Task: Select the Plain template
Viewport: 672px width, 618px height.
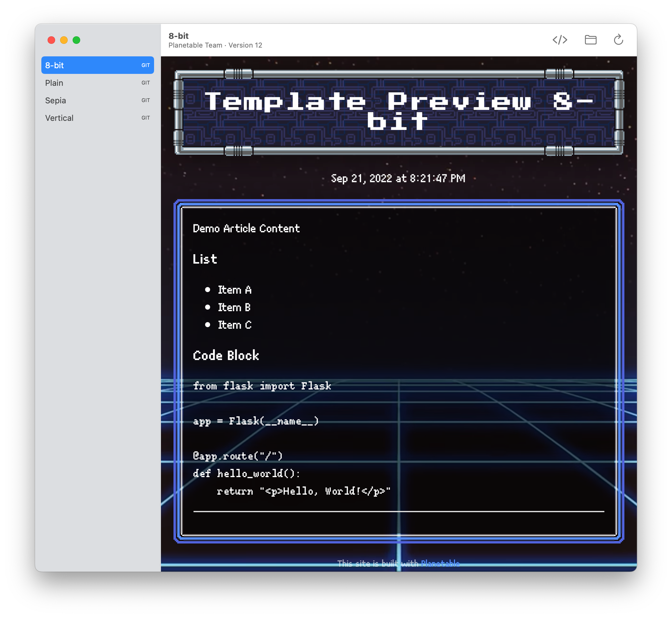Action: click(x=54, y=83)
